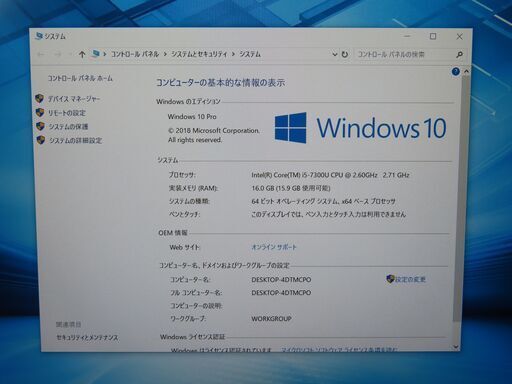Screen dimensions: 512x384
Task: Select WORKGROUP value text
Action: [x=272, y=319]
